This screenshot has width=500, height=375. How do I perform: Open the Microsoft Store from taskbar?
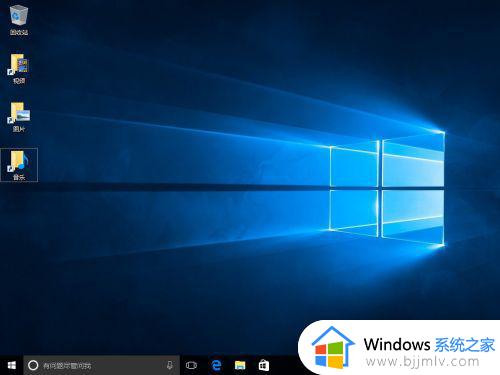(264, 365)
